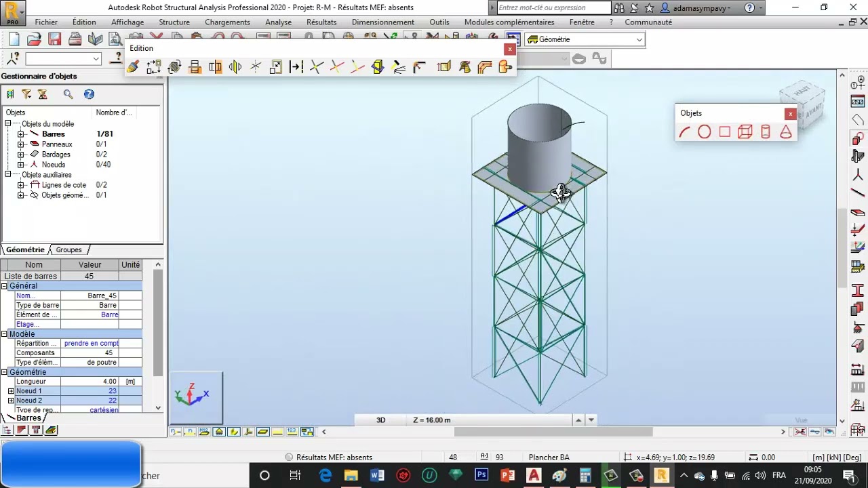
Task: Open PowerPoint from the taskbar
Action: click(507, 475)
